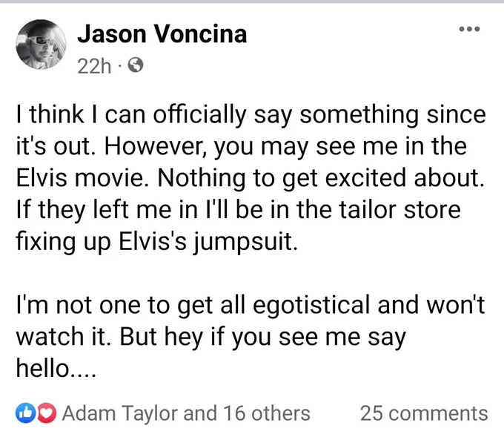Click the line "I think I can officially say"
504x440 pixels.
point(131,116)
